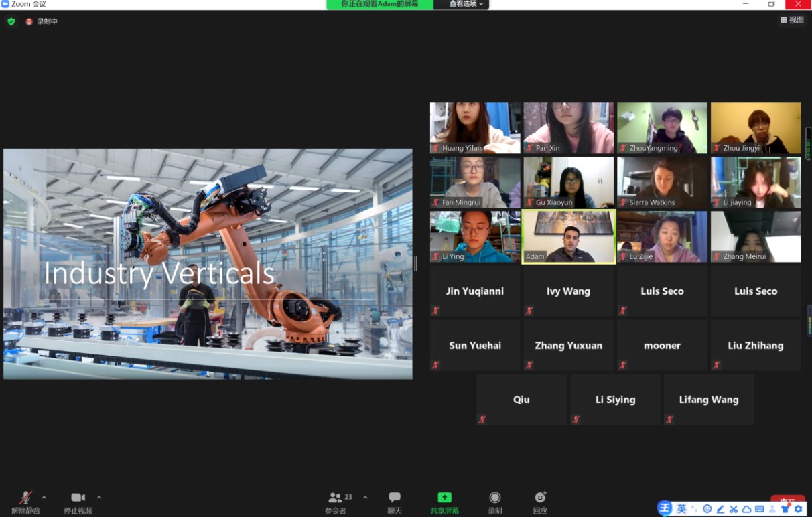Screen dimensions: 812x517
Task: Stop video using the camera icon
Action: 78,498
